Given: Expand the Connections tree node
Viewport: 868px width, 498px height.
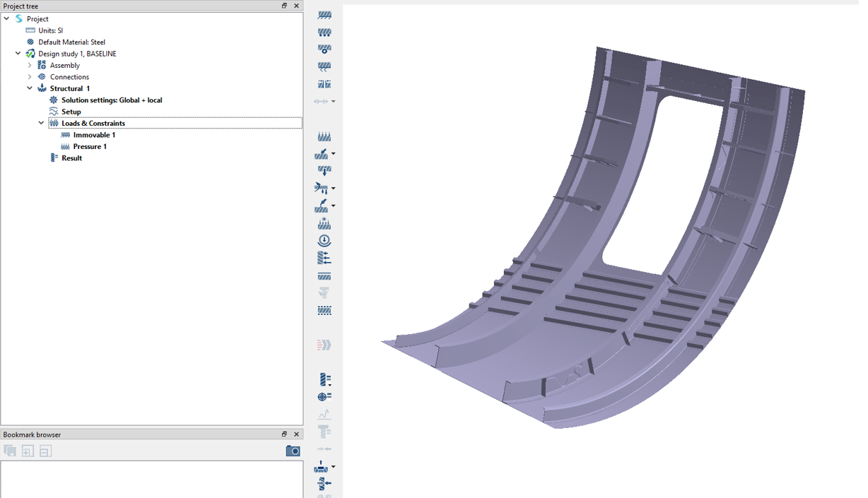Looking at the screenshot, I should [x=30, y=77].
